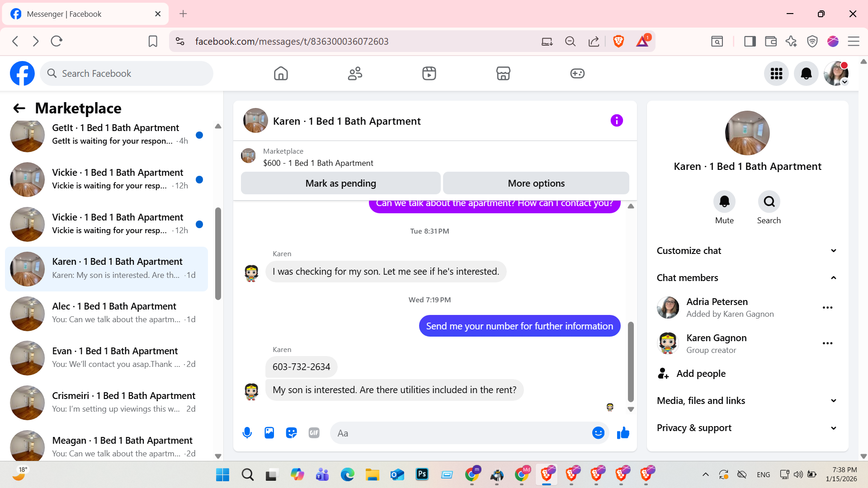Open the Gaming nav icon
Image resolution: width=868 pixels, height=488 pixels.
577,73
